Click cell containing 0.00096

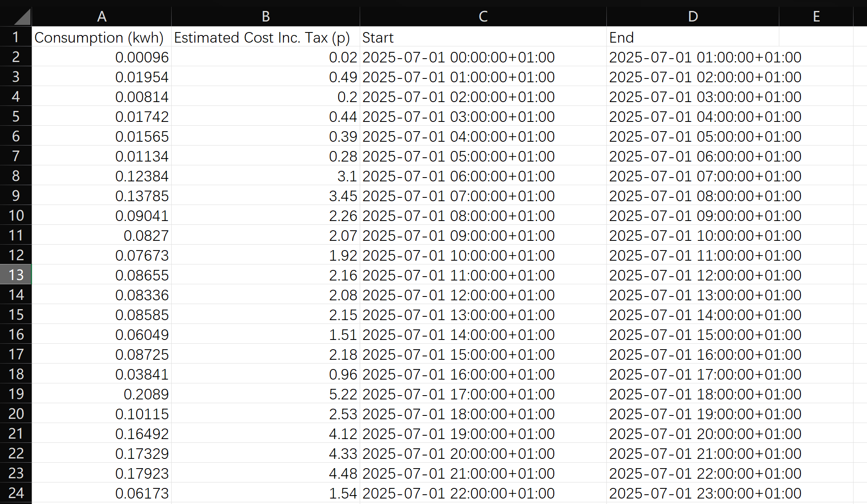102,57
